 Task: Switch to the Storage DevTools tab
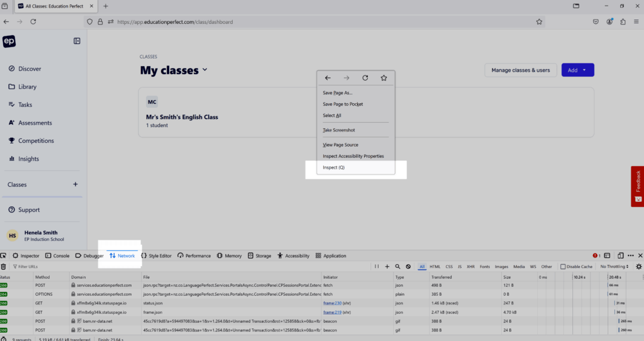coord(259,255)
